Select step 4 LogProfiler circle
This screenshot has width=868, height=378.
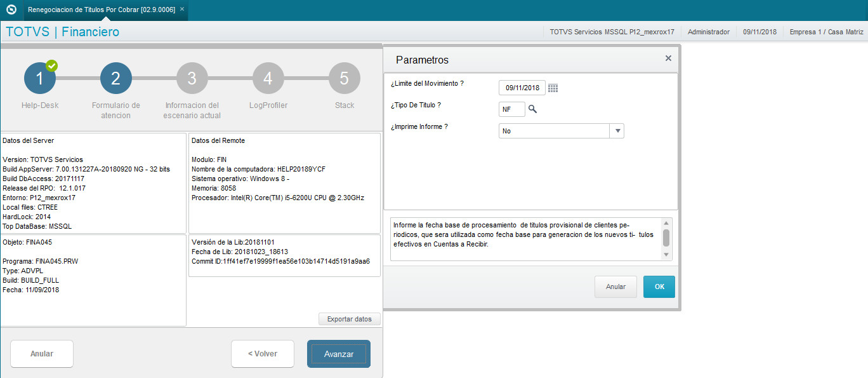point(268,78)
